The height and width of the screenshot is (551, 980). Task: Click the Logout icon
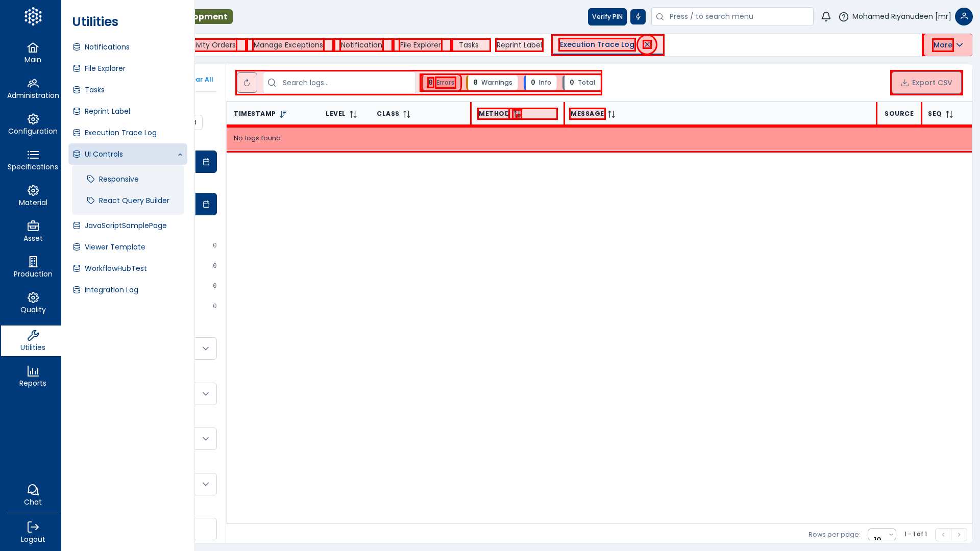pyautogui.click(x=33, y=532)
